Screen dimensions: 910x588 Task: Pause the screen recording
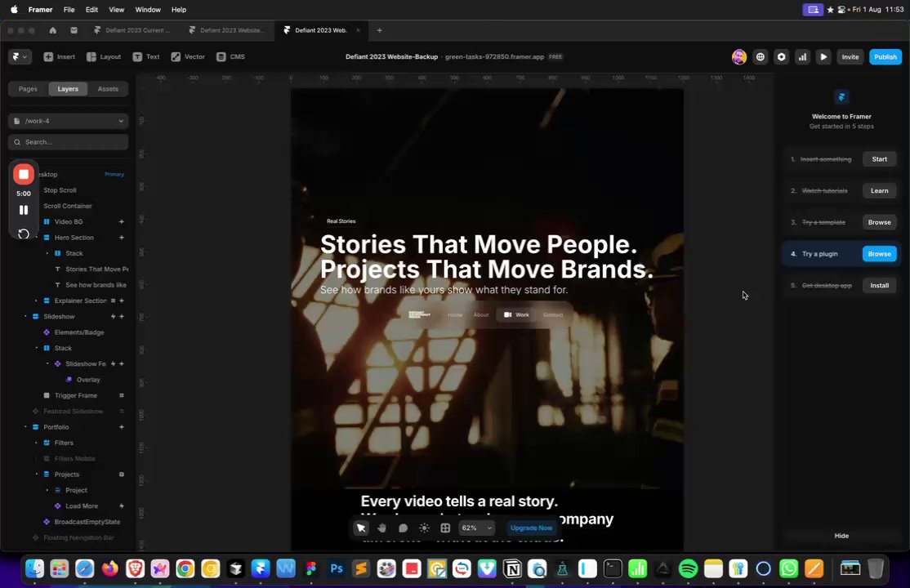click(24, 210)
